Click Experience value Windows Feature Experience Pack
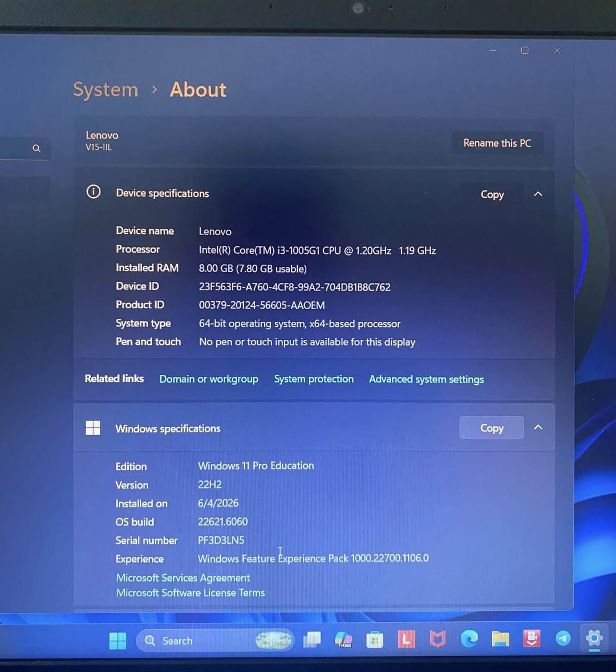616x672 pixels. (313, 558)
